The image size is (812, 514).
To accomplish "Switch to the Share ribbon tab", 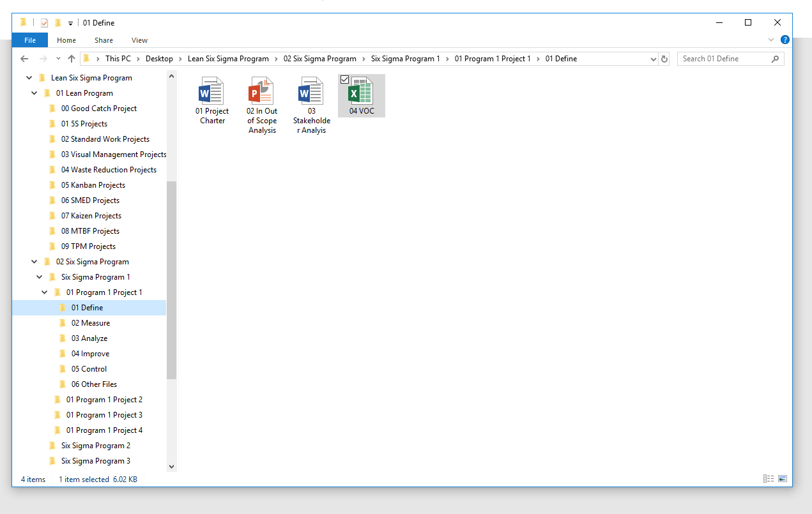I will point(103,40).
